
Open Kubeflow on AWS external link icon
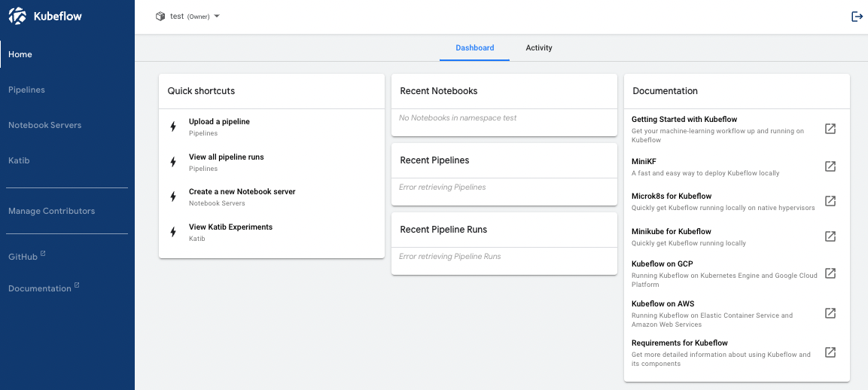click(x=830, y=313)
